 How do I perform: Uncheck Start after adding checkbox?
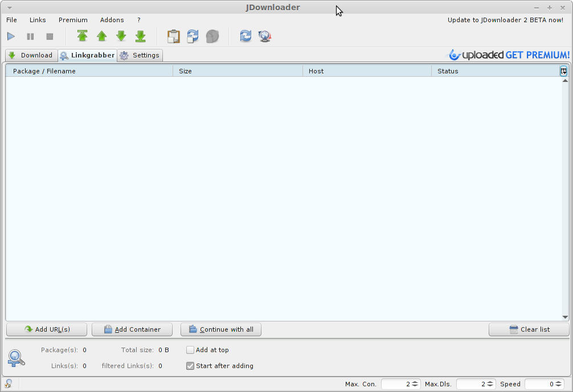point(190,366)
